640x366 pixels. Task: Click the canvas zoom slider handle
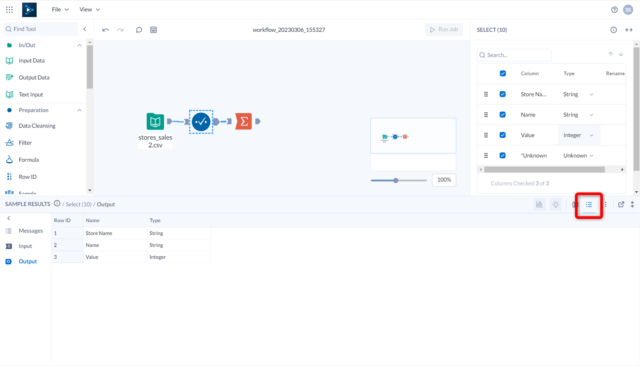[396, 180]
